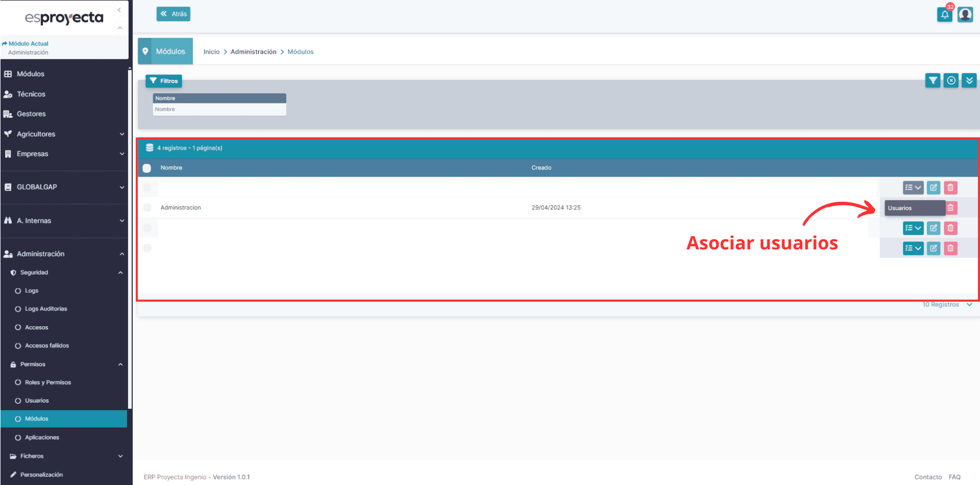Click the edit icon in the last row
This screenshot has width=980, height=485.
(x=933, y=248)
